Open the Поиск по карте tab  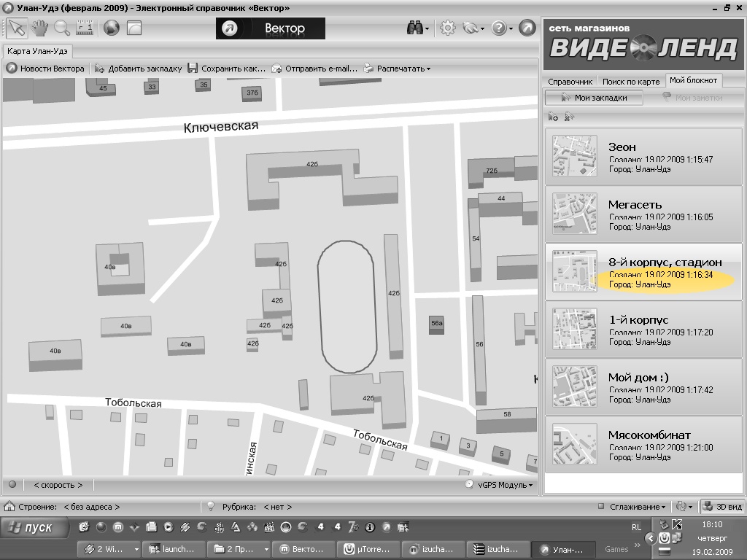[630, 82]
